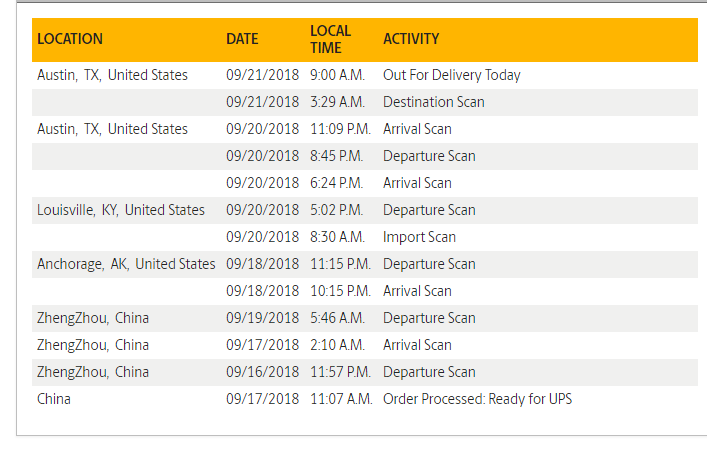707x458 pixels.
Task: Click the ACTIVITY column header
Action: (x=411, y=39)
